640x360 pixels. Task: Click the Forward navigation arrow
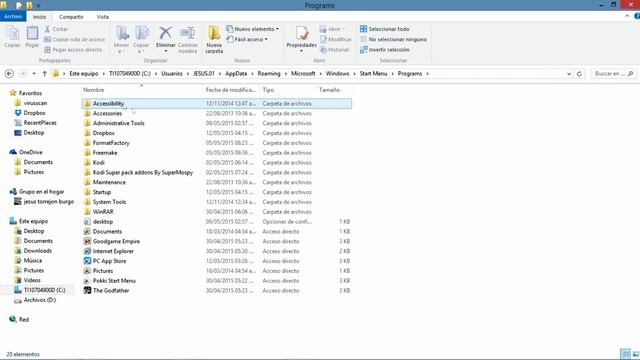pos(23,73)
